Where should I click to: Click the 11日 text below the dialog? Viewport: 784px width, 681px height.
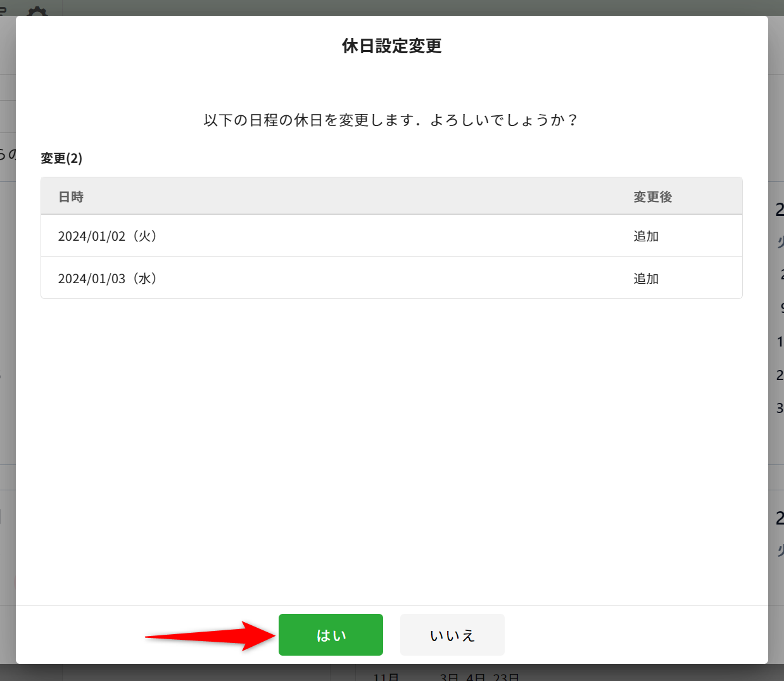pos(386,676)
